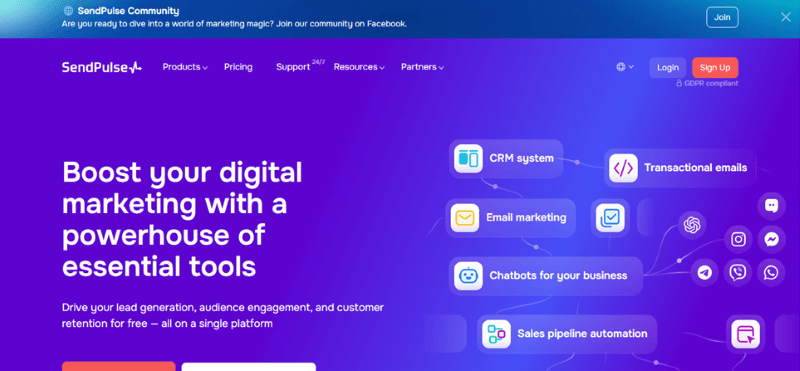Image resolution: width=800 pixels, height=371 pixels.
Task: Click Sales pipeline automation label
Action: pyautogui.click(x=582, y=334)
